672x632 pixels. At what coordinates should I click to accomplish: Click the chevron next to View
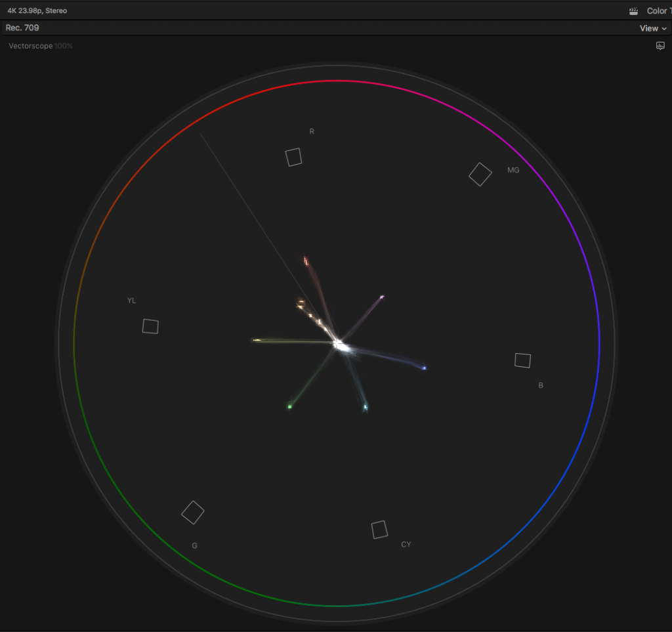point(664,29)
